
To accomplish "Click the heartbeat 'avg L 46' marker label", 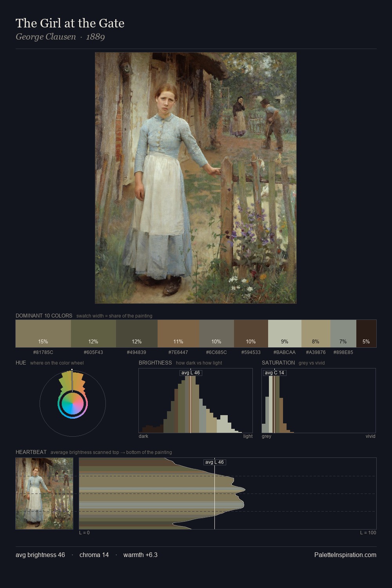I will (214, 462).
